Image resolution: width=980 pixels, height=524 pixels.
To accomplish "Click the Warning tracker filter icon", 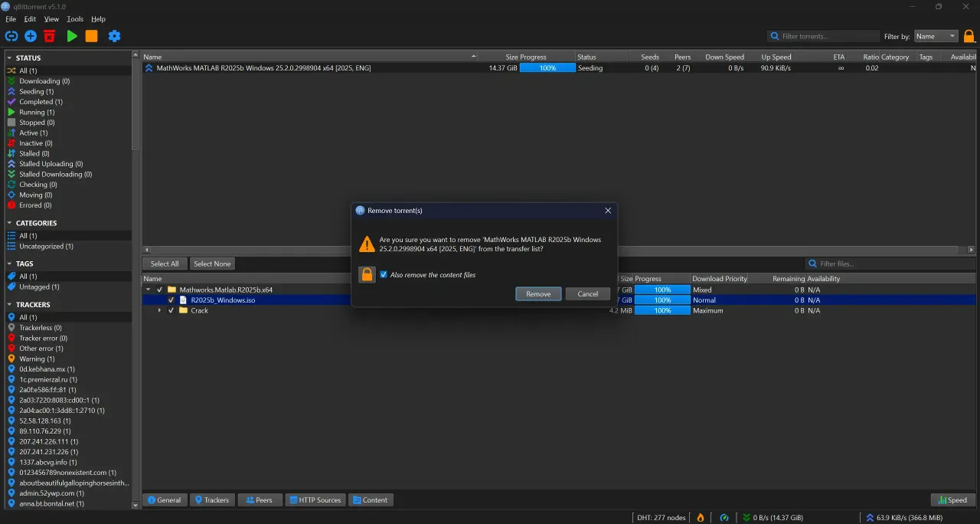I will pos(11,359).
